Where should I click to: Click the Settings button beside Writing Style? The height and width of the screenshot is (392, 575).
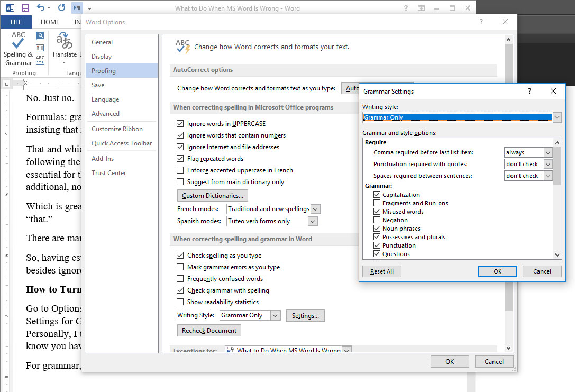[x=305, y=316]
